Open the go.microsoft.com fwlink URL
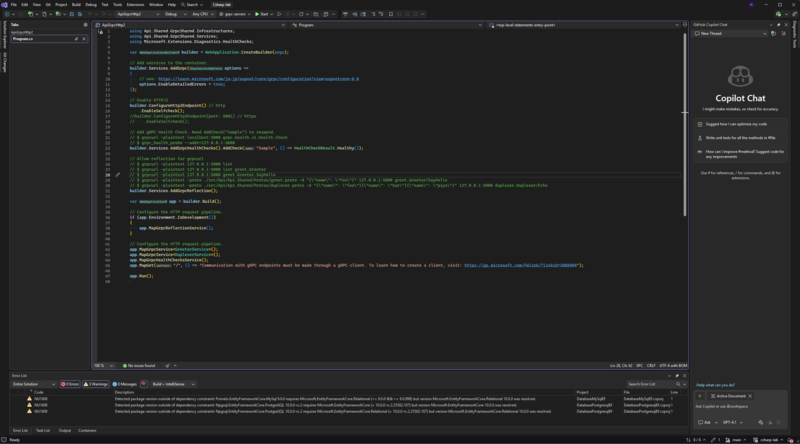 (x=521, y=265)
